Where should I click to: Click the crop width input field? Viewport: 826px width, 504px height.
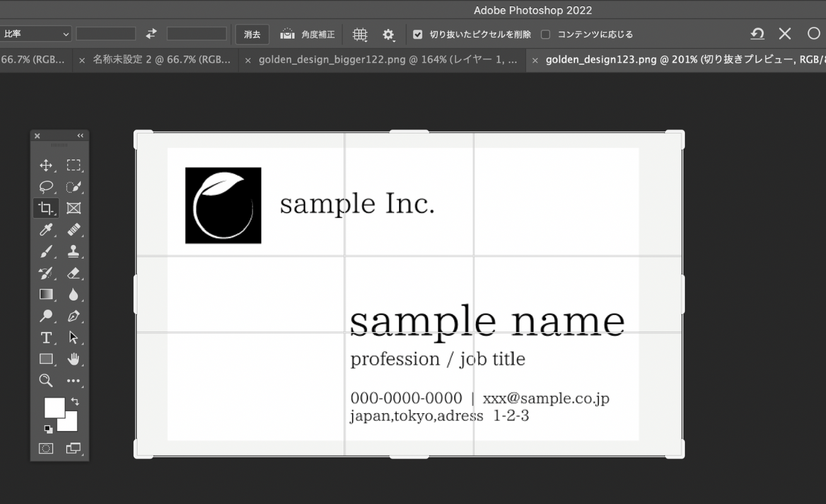pyautogui.click(x=106, y=34)
